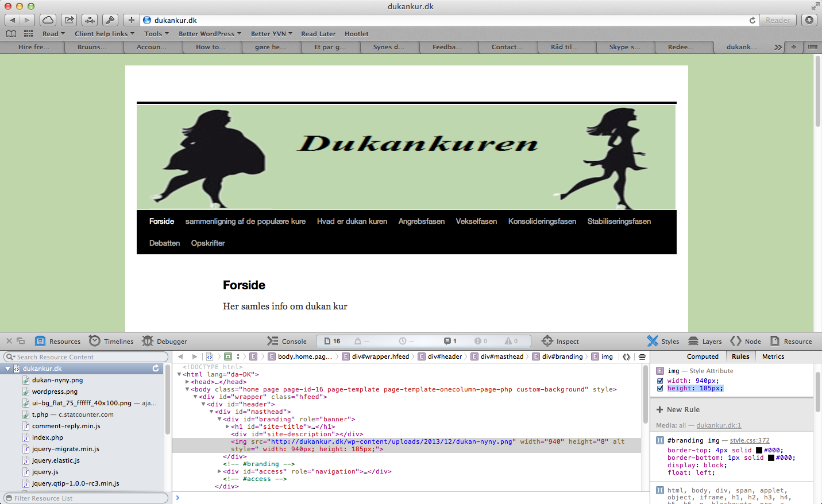The image size is (822, 504).
Task: Click the border-top black color swatch
Action: pyautogui.click(x=758, y=451)
